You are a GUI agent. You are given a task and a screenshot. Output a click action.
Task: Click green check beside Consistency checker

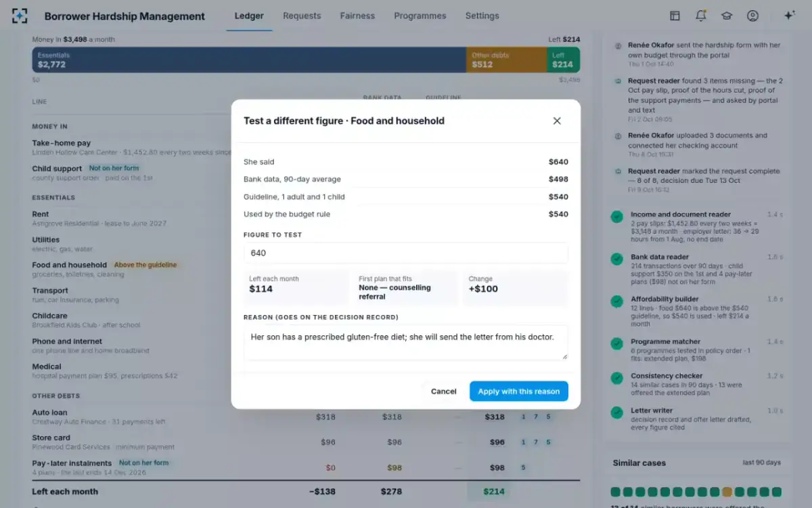point(616,378)
